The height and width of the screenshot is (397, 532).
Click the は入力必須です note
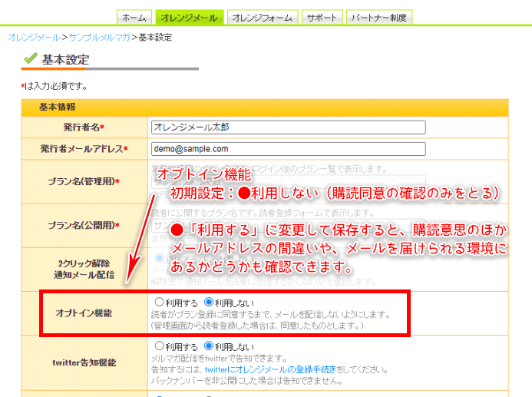click(x=55, y=86)
